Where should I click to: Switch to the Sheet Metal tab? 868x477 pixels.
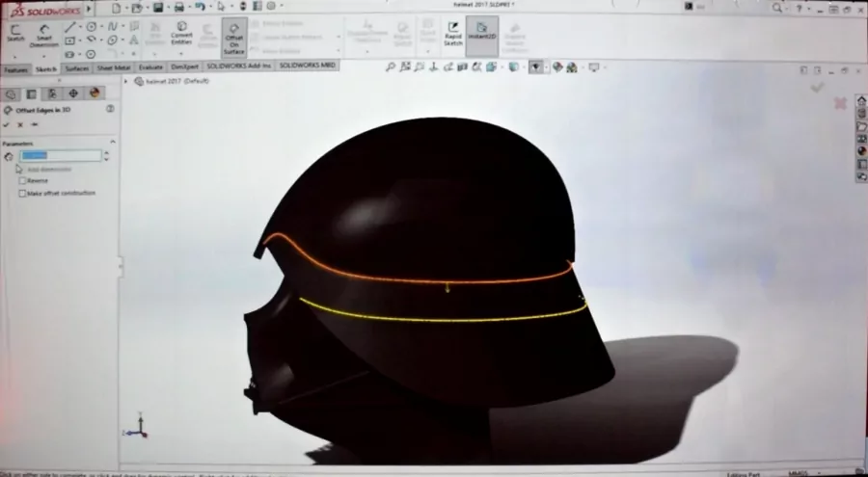[114, 67]
